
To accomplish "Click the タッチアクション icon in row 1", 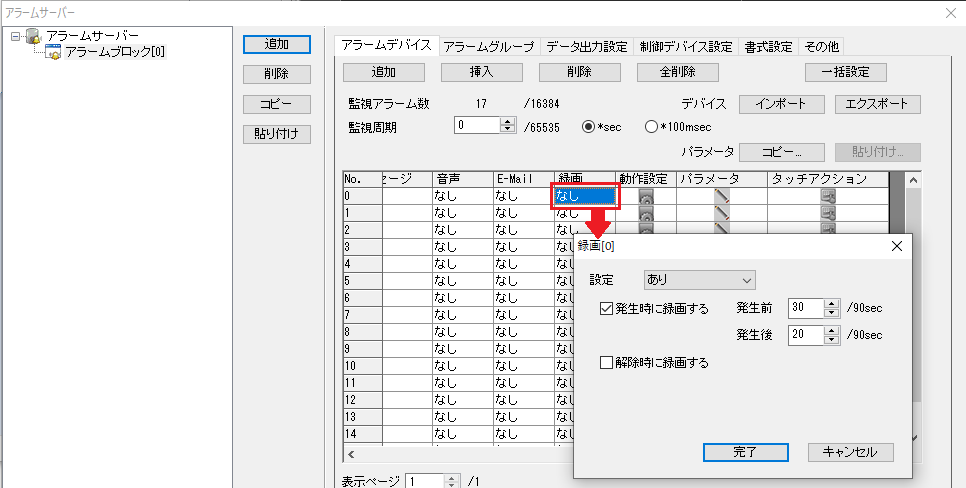I will 828,213.
